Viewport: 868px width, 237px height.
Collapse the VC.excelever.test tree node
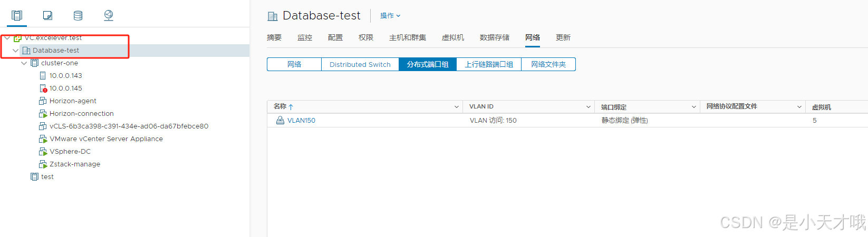click(7, 38)
